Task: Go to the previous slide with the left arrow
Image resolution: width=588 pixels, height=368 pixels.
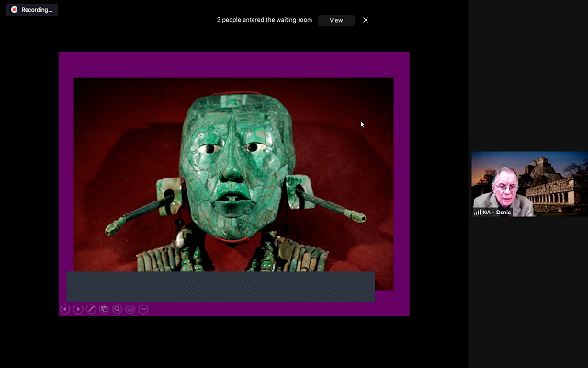Action: tap(65, 309)
